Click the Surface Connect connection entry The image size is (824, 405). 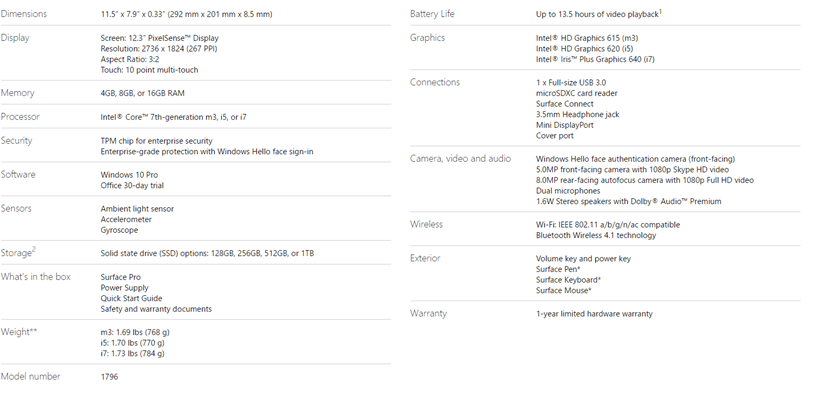coord(565,104)
